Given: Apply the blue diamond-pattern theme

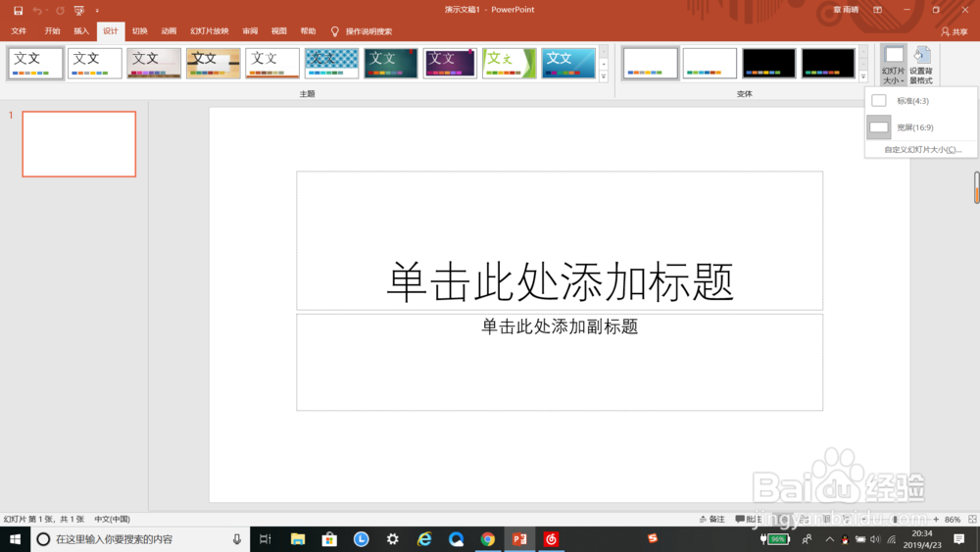Looking at the screenshot, I should coord(332,63).
